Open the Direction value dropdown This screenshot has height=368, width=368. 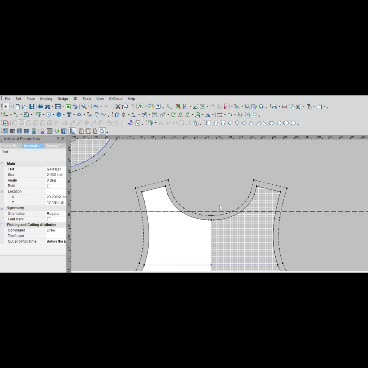56,214
